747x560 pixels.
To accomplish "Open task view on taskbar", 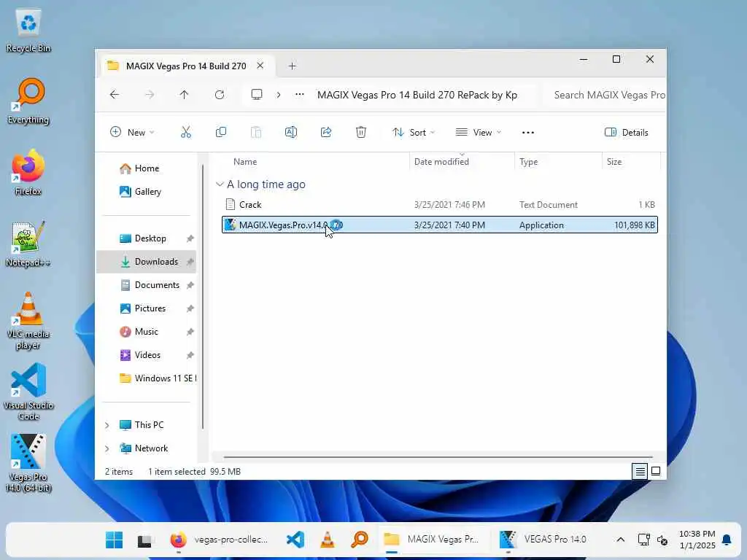I will pos(145,540).
